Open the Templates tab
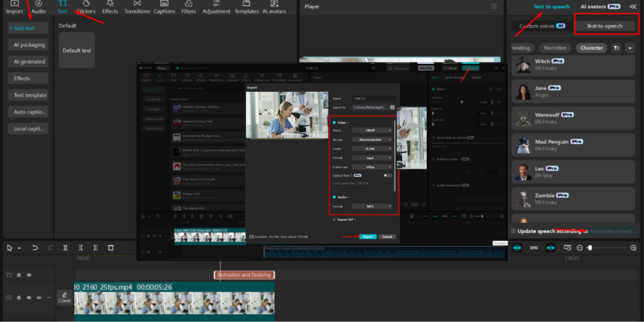 point(247,7)
